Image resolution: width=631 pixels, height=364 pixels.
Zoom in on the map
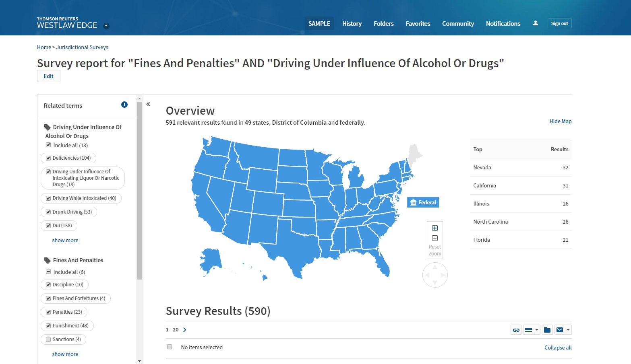435,228
